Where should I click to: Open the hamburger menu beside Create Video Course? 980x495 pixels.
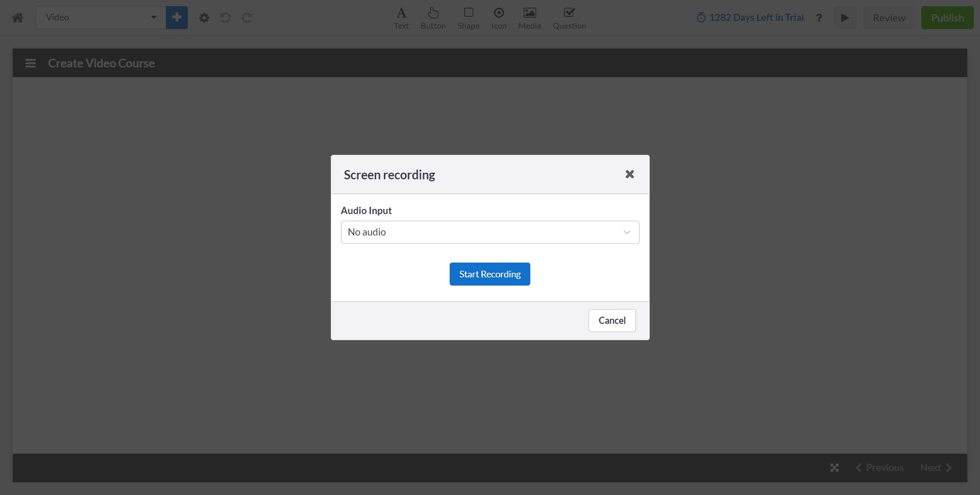coord(31,63)
